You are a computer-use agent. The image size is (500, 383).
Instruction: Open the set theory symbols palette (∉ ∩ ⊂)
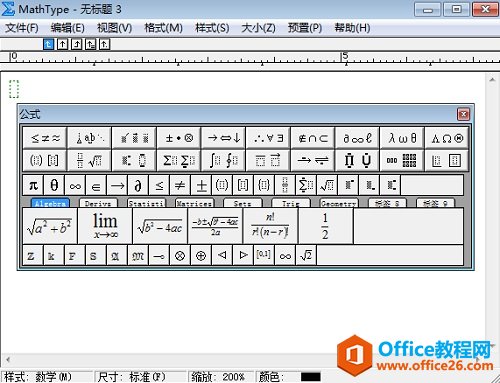tap(313, 138)
